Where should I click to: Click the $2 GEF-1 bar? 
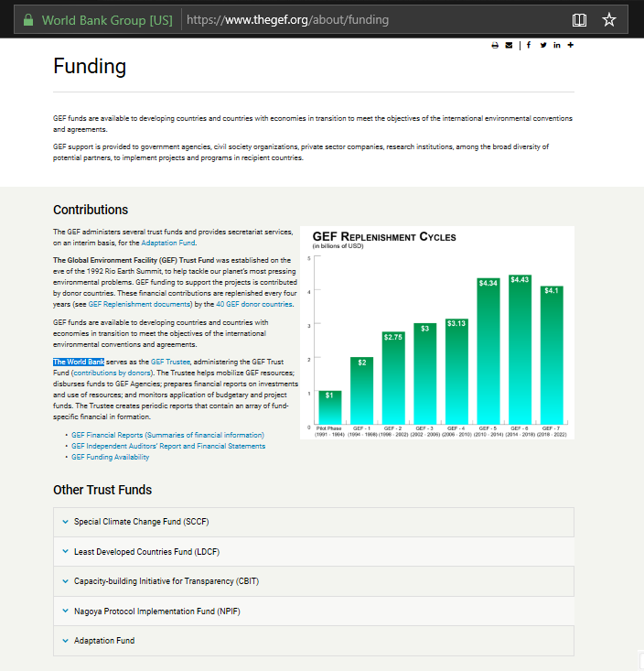pos(361,391)
